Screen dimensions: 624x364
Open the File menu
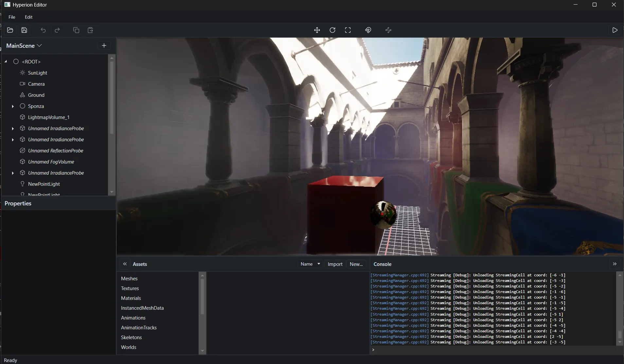[12, 17]
